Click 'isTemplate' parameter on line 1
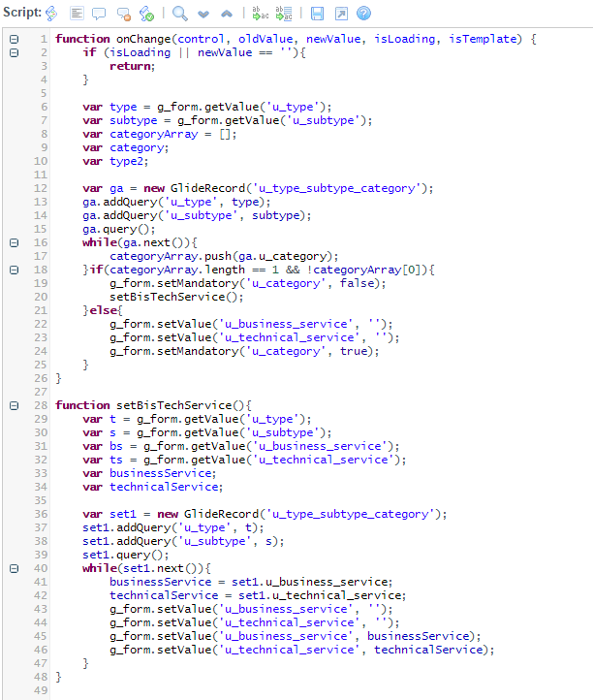This screenshot has height=700, width=593. (483, 40)
